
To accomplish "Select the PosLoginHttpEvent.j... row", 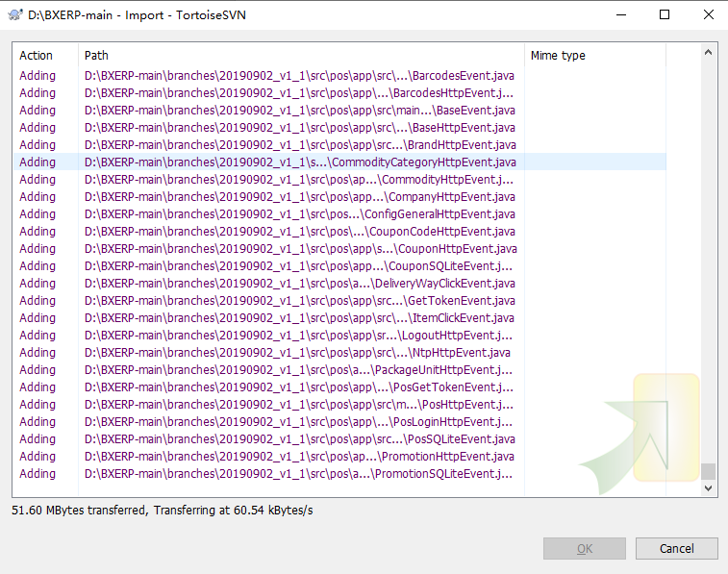I will 339,422.
